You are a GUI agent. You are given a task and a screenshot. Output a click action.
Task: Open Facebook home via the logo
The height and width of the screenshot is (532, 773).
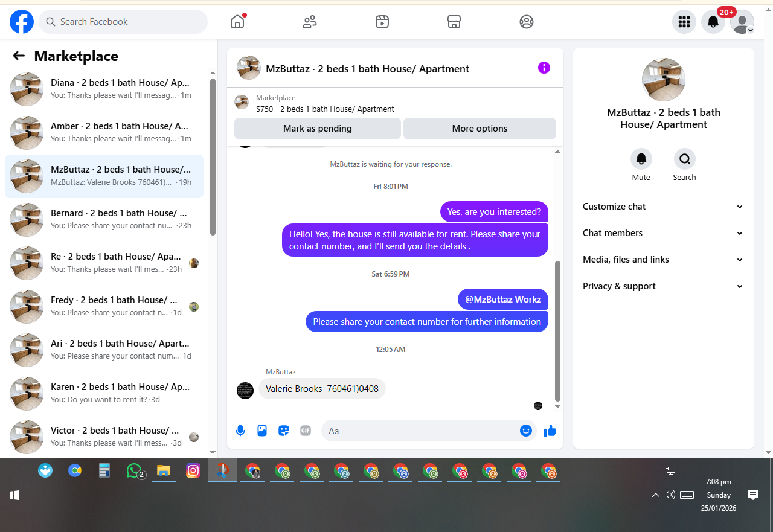click(x=22, y=22)
